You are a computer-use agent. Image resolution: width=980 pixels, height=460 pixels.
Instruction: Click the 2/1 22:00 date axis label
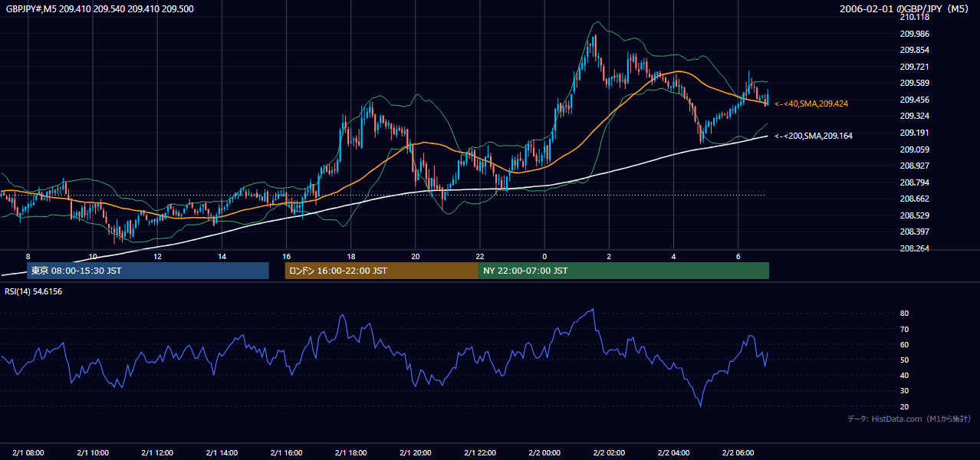[x=480, y=452]
